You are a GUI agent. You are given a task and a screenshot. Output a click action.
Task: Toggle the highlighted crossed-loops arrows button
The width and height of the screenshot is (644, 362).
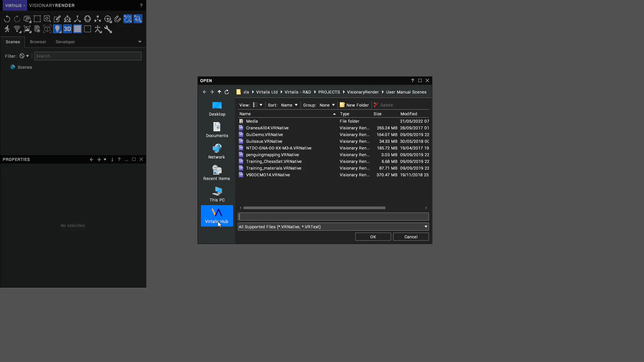coord(128,19)
